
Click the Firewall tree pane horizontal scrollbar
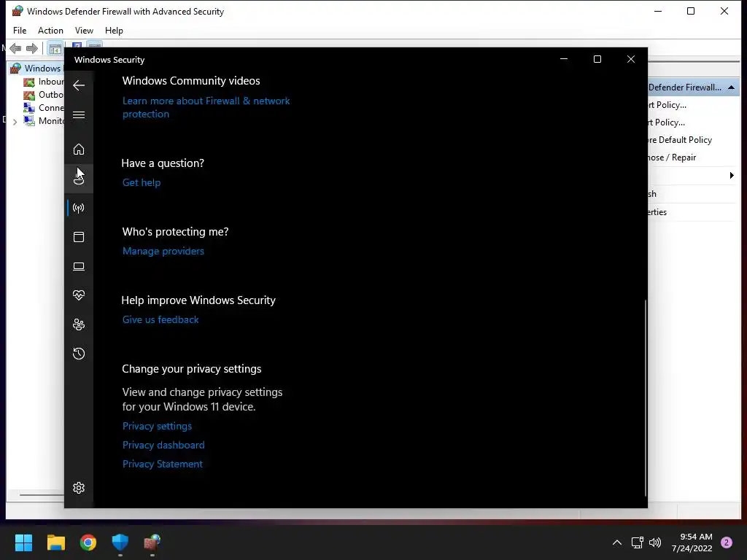click(42, 495)
